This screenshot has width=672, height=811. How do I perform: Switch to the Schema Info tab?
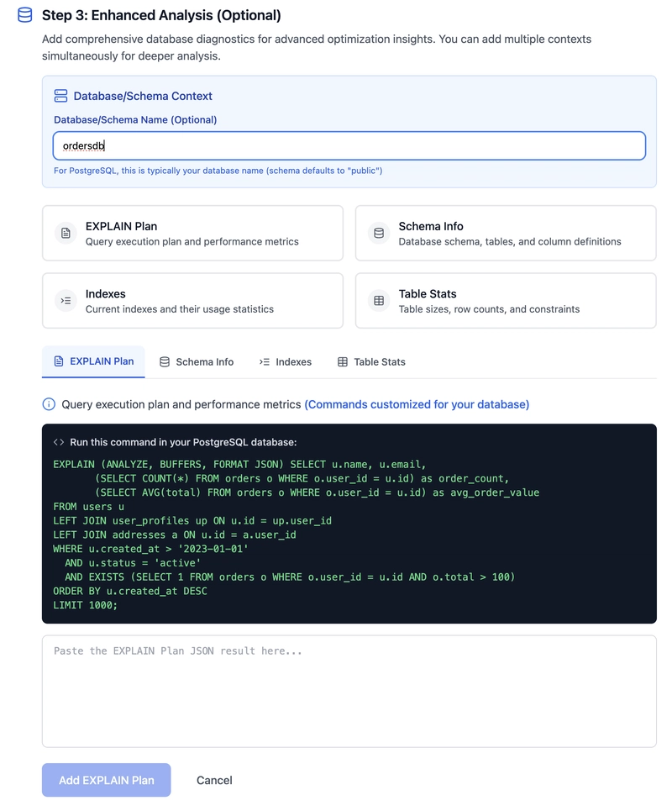coord(197,362)
